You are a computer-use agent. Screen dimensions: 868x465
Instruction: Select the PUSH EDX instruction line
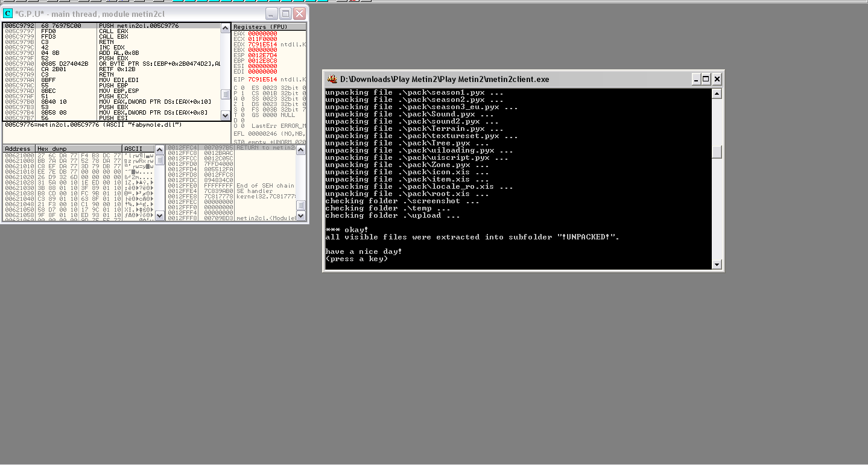tap(112, 58)
